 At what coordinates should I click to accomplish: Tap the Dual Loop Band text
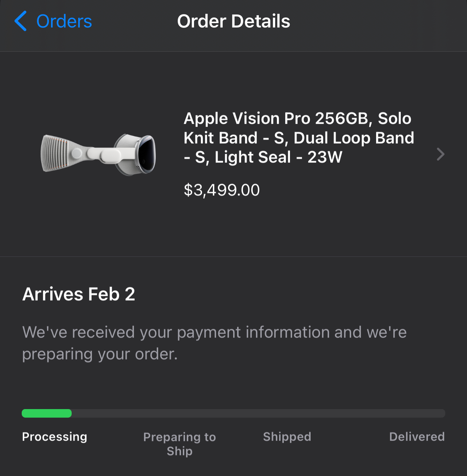point(353,138)
